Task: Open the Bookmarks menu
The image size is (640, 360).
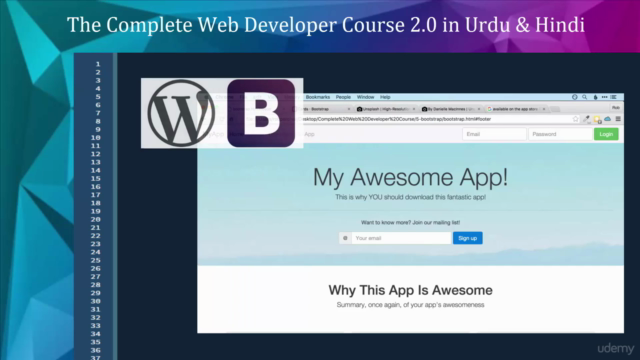Action: click(318, 97)
